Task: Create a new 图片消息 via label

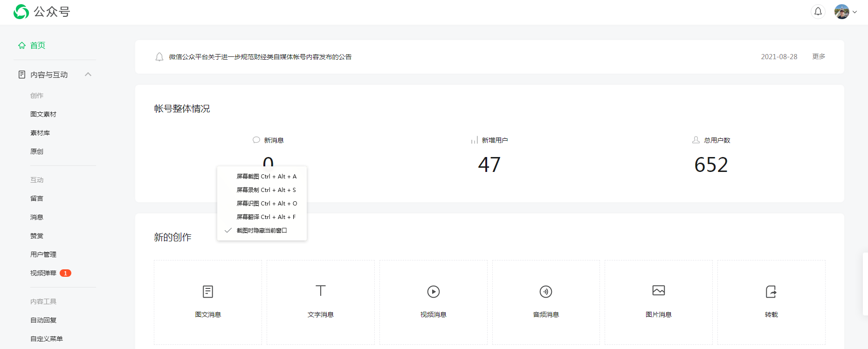Action: [659, 315]
